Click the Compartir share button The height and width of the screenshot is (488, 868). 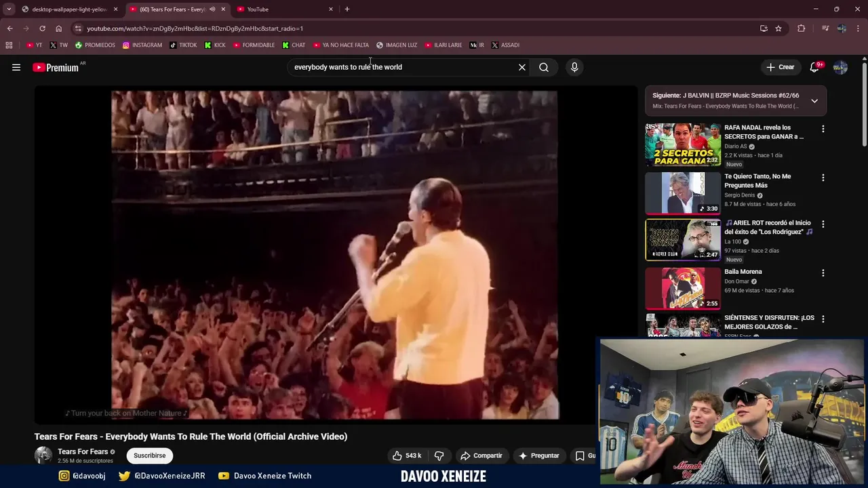click(x=481, y=455)
